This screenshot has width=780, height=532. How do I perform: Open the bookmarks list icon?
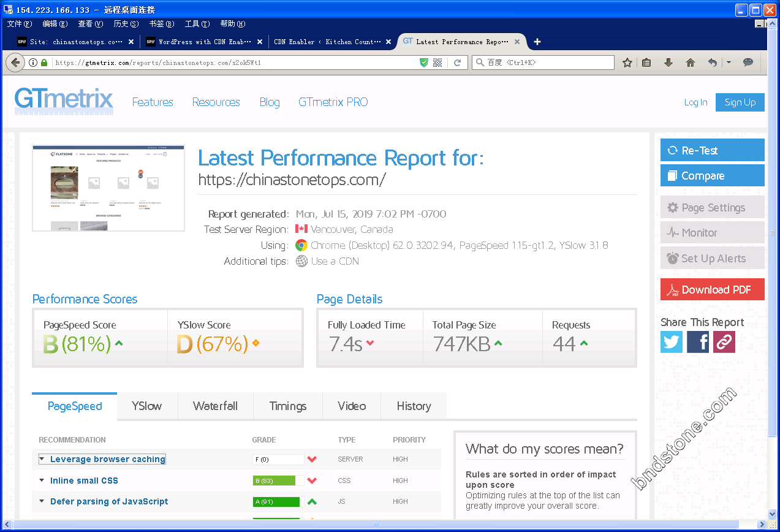point(646,63)
